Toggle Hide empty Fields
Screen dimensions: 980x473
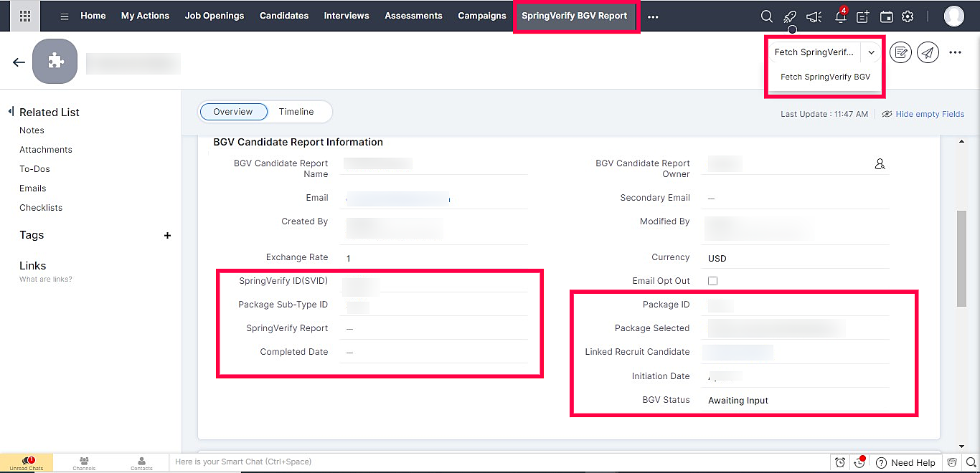[x=923, y=114]
